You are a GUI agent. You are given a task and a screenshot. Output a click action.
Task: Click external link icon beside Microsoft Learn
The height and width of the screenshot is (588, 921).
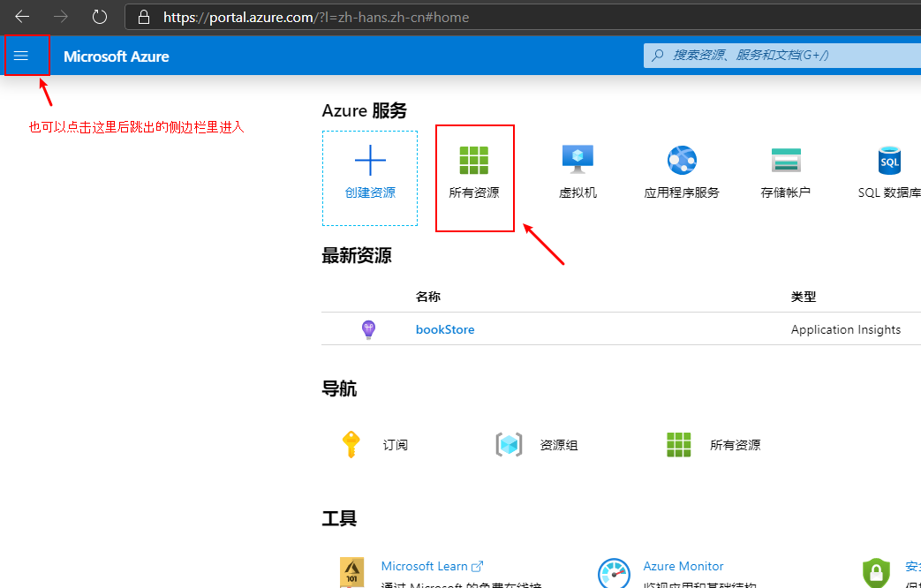click(x=478, y=566)
